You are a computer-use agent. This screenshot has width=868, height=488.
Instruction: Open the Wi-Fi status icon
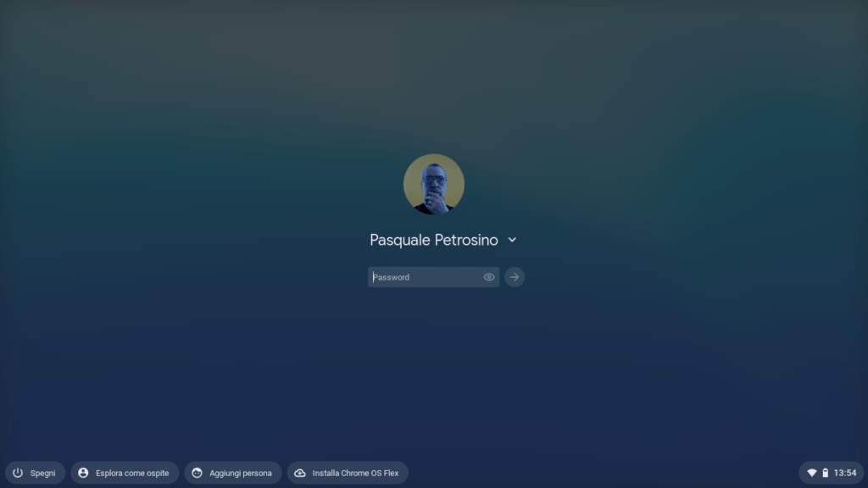coord(811,473)
